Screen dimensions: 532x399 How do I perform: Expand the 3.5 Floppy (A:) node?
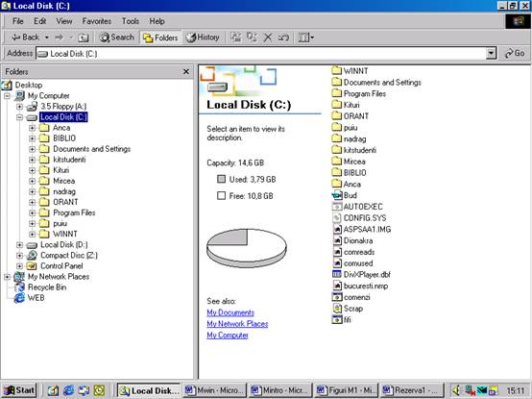pos(19,107)
